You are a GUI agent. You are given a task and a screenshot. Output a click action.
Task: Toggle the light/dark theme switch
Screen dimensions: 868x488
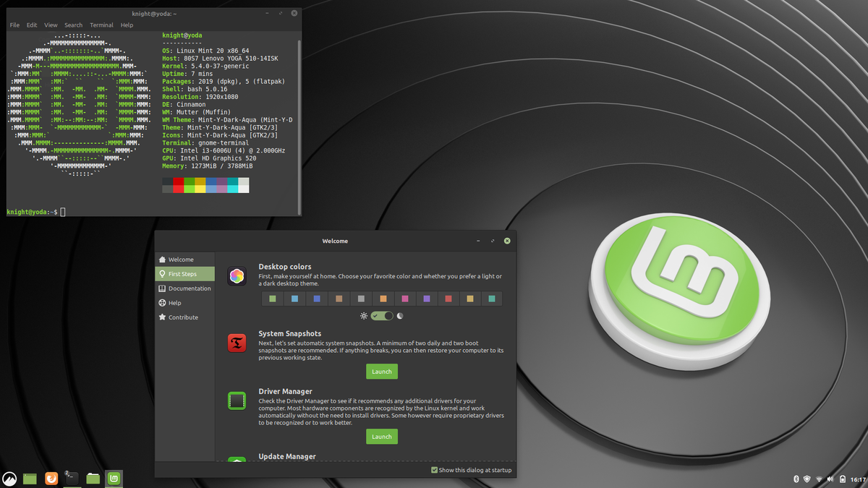[382, 316]
